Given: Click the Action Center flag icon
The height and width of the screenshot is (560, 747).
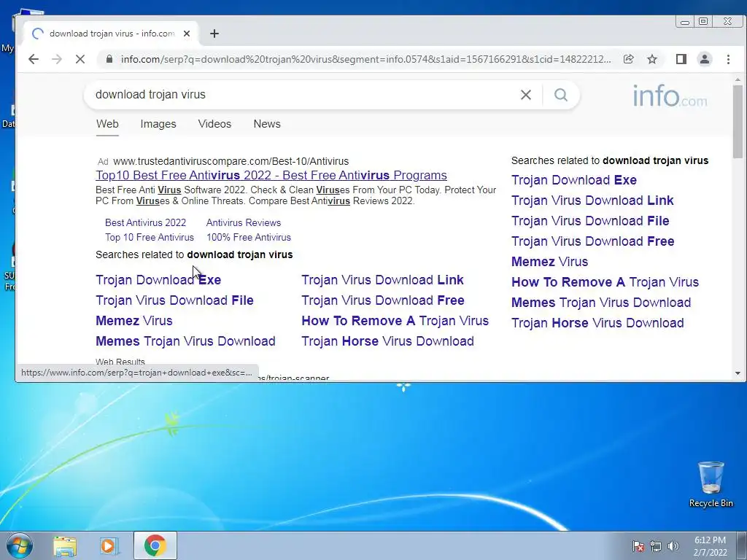Looking at the screenshot, I should click(638, 546).
